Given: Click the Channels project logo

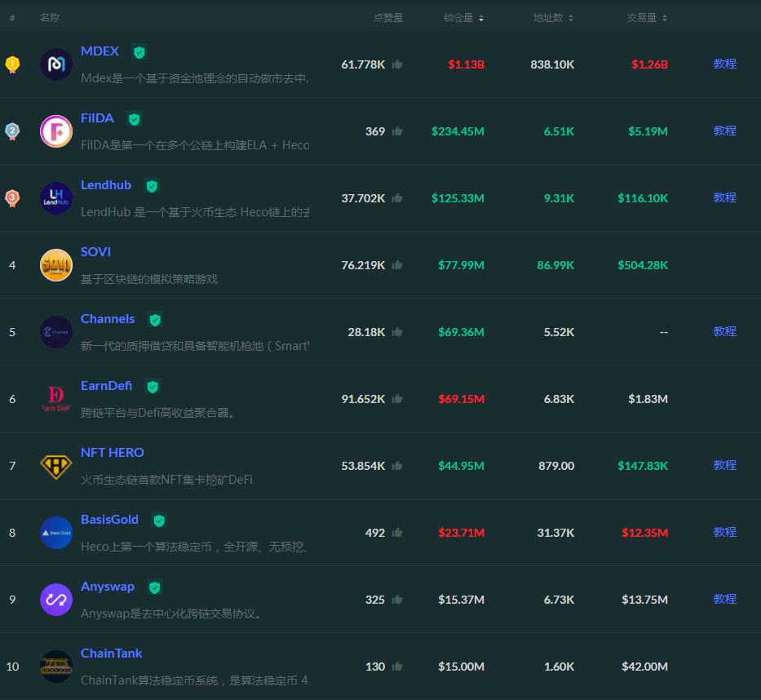Looking at the screenshot, I should tap(55, 332).
